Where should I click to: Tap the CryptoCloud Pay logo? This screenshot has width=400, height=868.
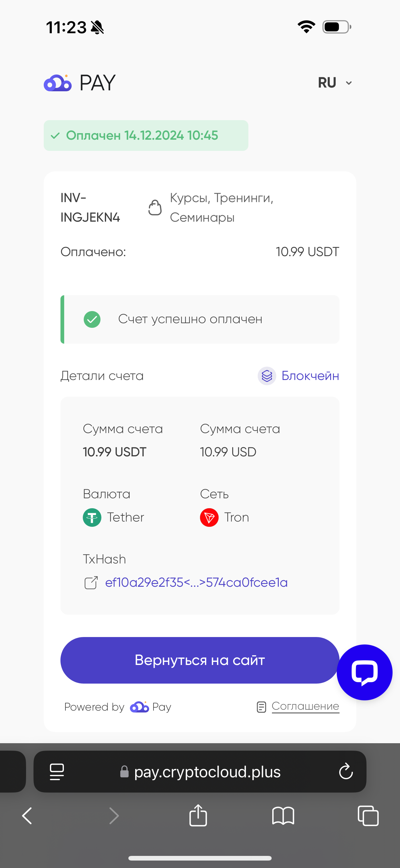click(80, 83)
